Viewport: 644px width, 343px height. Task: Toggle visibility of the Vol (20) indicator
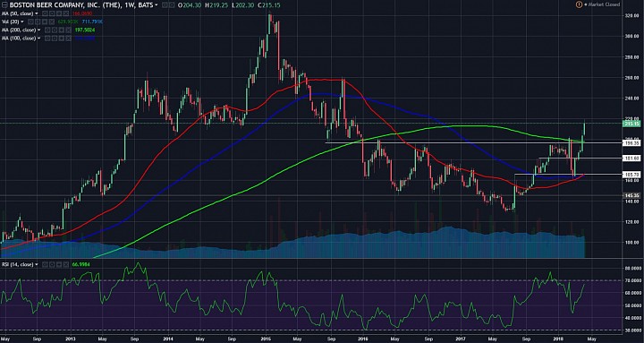click(30, 21)
